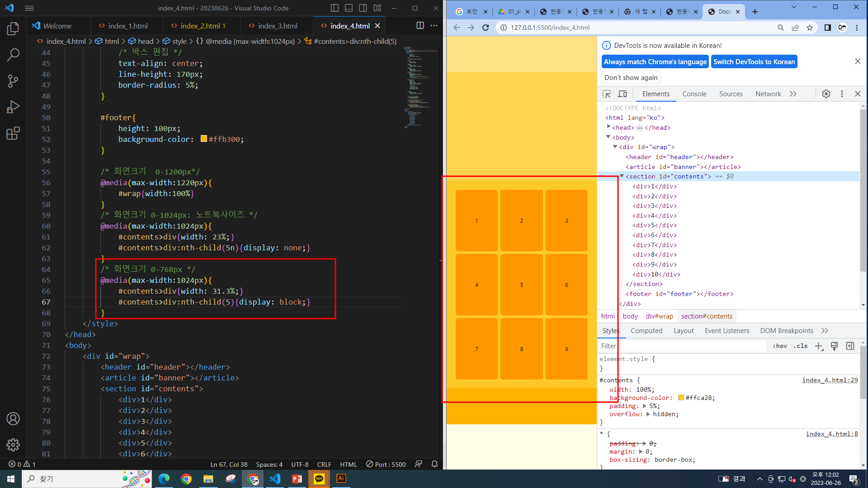Open the Extensions view
868x488 pixels.
tap(13, 133)
